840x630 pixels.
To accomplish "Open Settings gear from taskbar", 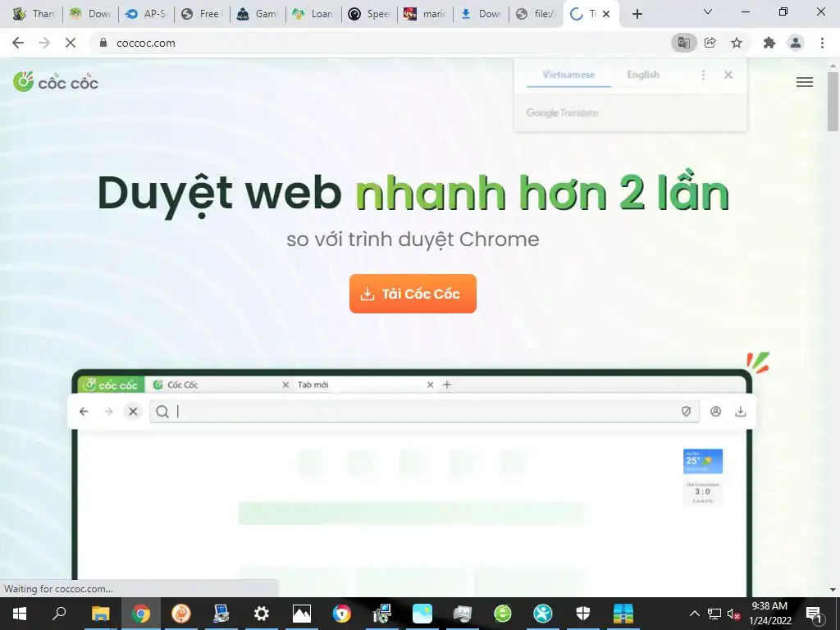I will tap(262, 614).
